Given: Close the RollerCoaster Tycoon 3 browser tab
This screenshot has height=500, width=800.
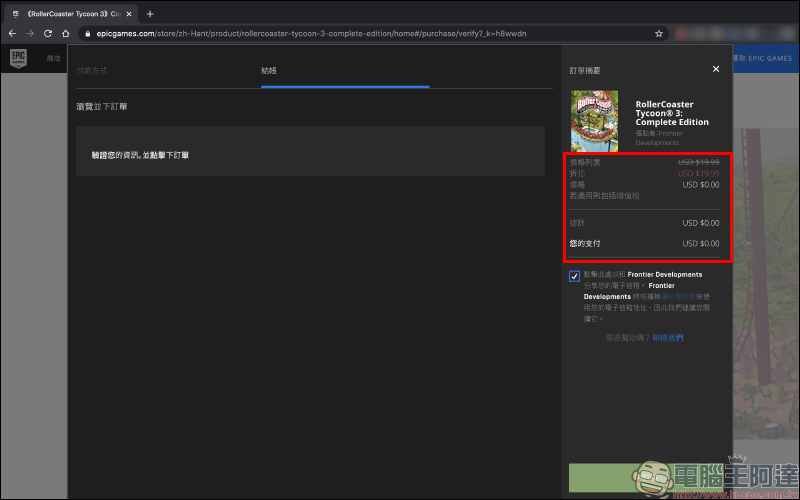Looking at the screenshot, I should [x=129, y=14].
